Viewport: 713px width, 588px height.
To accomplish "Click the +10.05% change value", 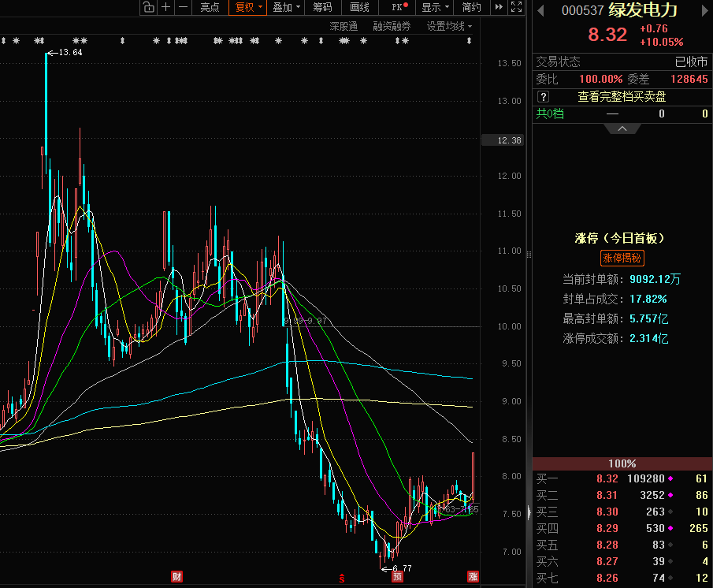I will click(661, 43).
